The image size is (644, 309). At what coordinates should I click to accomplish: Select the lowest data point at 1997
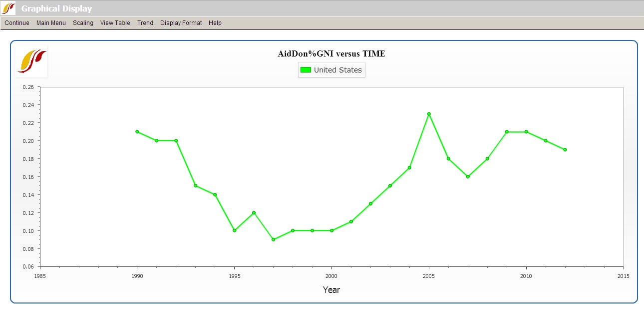tap(273, 239)
